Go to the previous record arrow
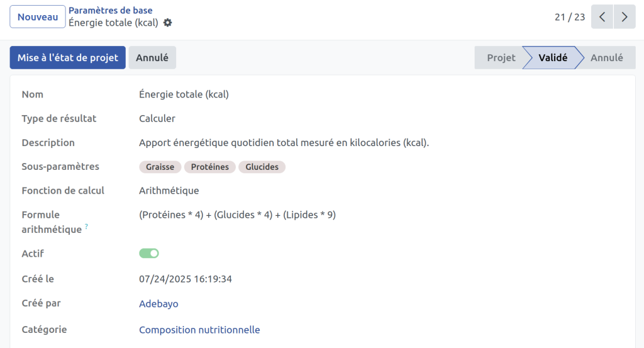This screenshot has height=348, width=644. click(602, 17)
